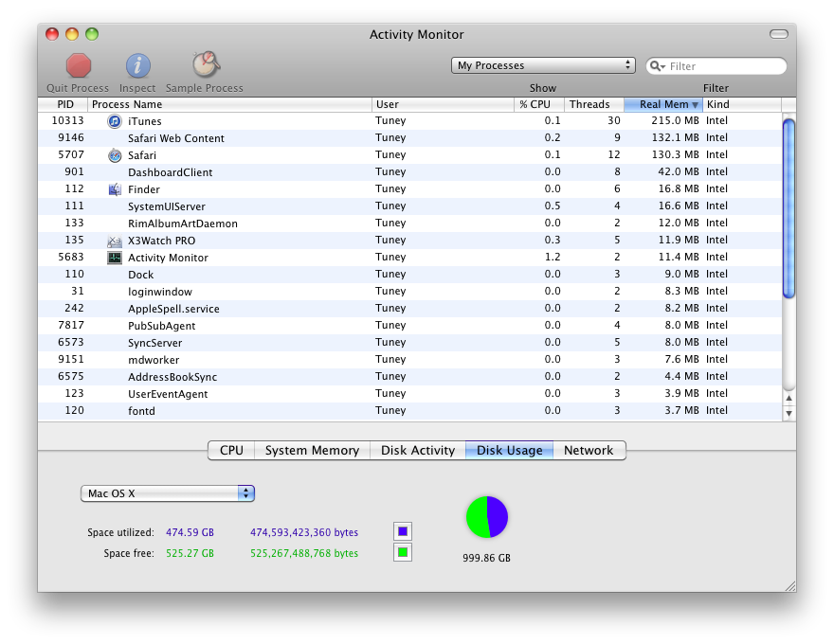Click the blue Space utilized color swatch
834x644 pixels.
point(403,531)
